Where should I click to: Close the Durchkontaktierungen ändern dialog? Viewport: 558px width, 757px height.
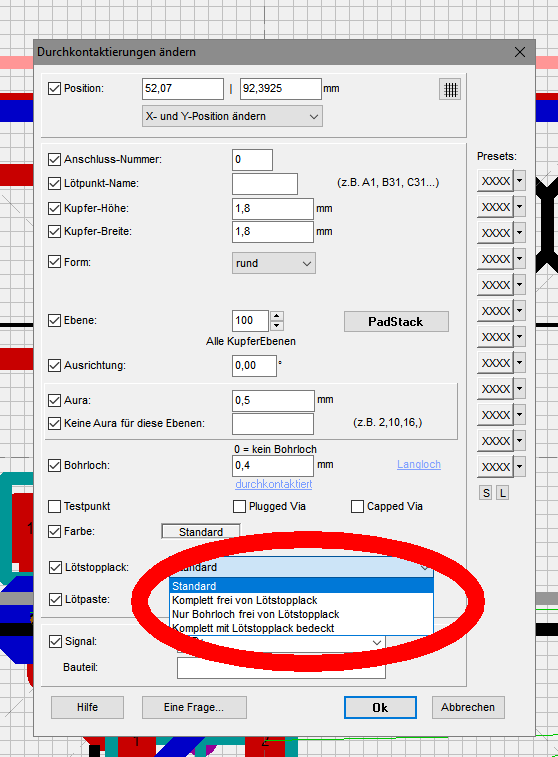tap(519, 52)
